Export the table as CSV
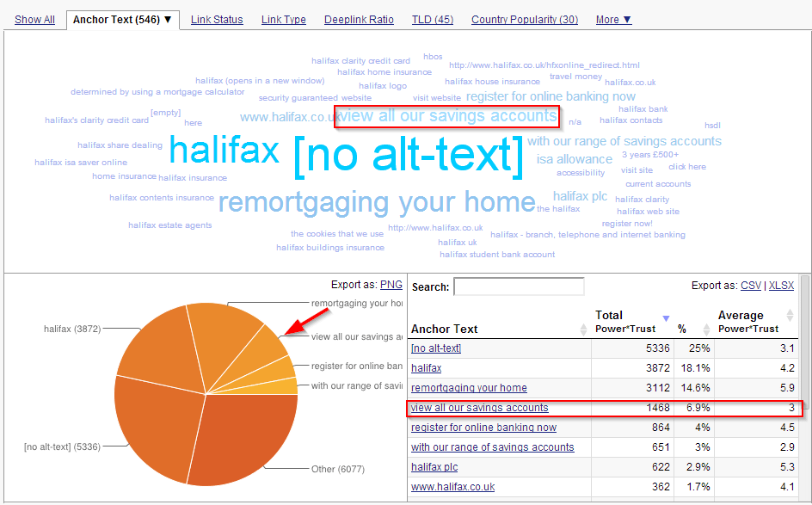The height and width of the screenshot is (505, 812). point(751,286)
